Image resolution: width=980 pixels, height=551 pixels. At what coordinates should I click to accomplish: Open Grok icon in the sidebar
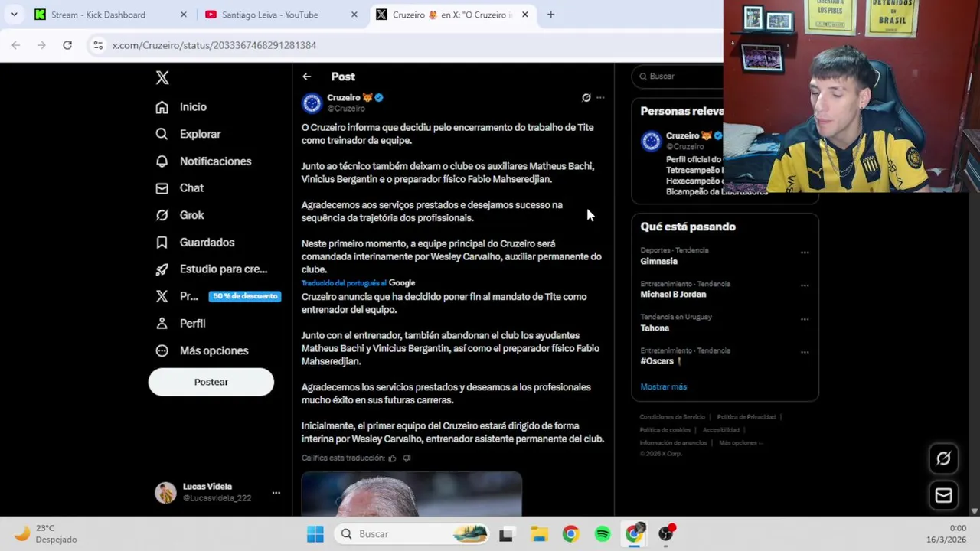162,215
